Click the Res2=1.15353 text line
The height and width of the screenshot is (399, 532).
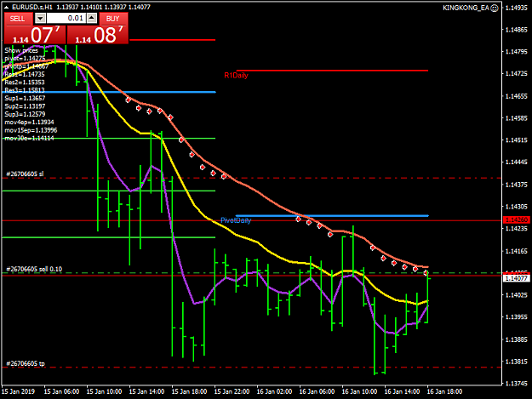pyautogui.click(x=25, y=83)
